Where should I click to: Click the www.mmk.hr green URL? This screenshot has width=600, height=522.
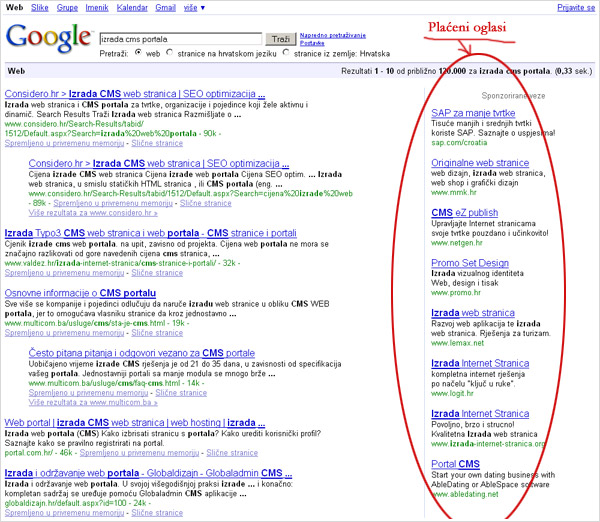tap(454, 192)
